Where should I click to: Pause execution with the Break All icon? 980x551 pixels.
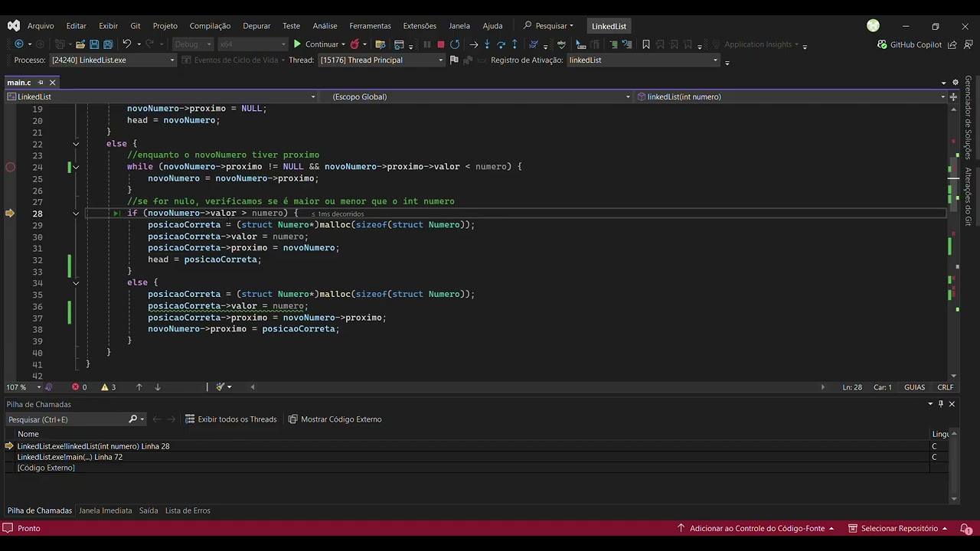click(x=427, y=44)
